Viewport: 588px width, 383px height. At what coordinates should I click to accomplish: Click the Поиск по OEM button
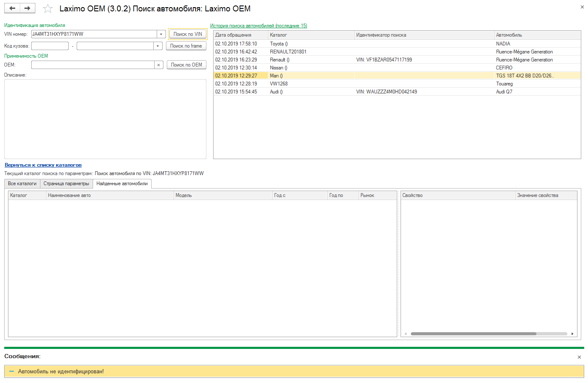(186, 65)
